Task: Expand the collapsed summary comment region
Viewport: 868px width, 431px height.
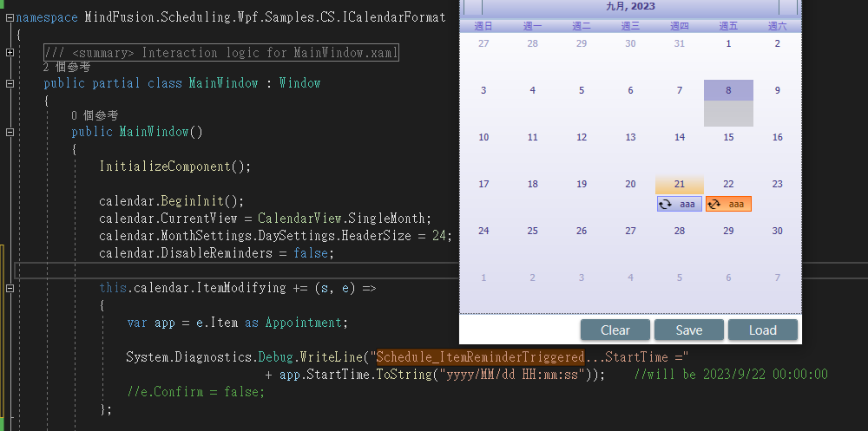Action: pos(10,53)
